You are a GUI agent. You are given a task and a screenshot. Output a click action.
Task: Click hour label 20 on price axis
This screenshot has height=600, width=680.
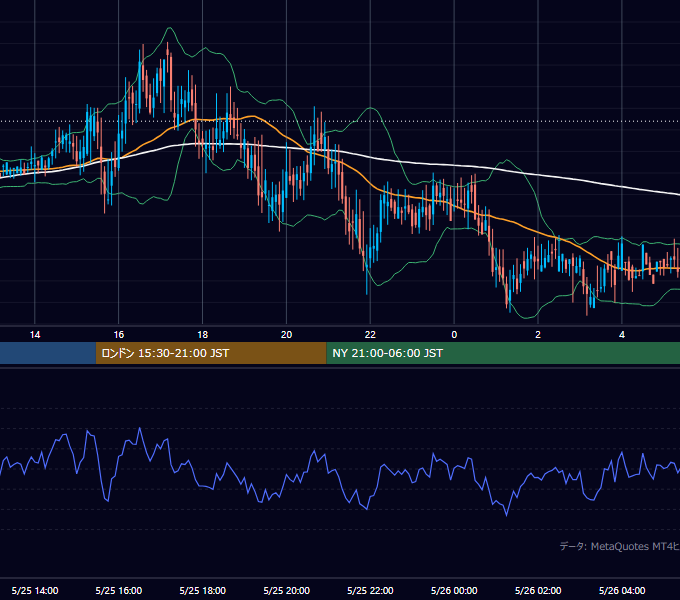click(x=286, y=335)
